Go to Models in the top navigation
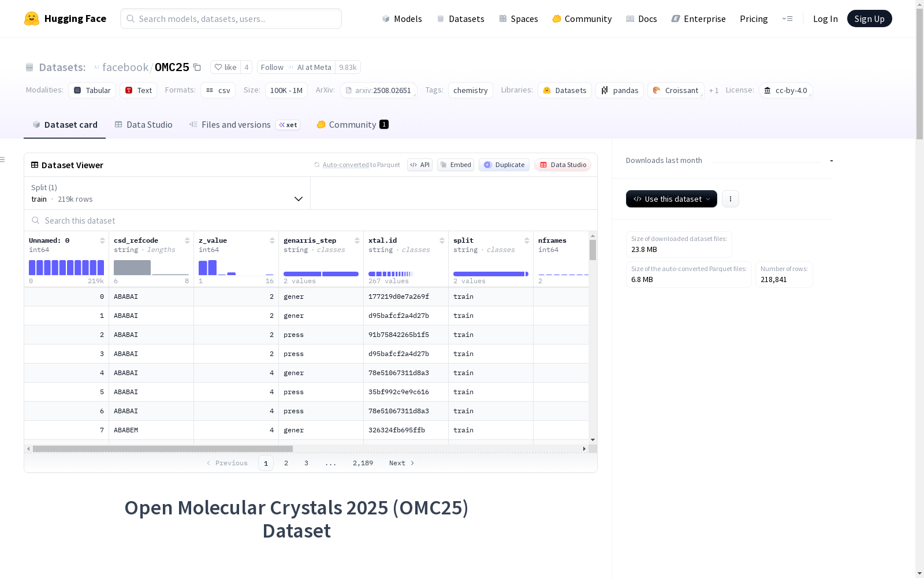Image resolution: width=924 pixels, height=578 pixels. pyautogui.click(x=402, y=18)
